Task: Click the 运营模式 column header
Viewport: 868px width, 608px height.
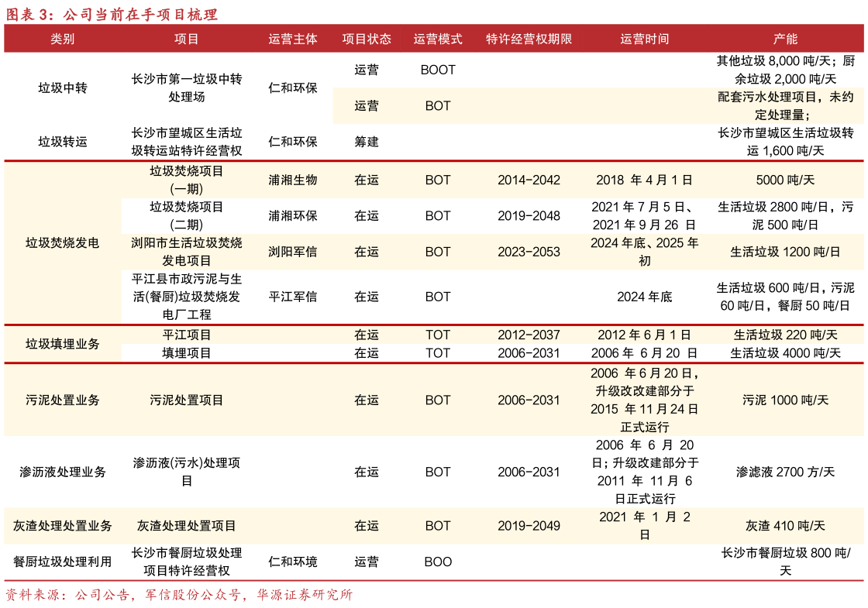Action: 438,39
